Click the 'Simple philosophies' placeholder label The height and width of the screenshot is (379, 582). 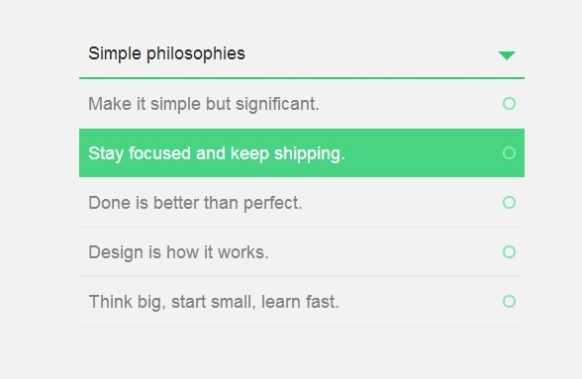pyautogui.click(x=167, y=54)
